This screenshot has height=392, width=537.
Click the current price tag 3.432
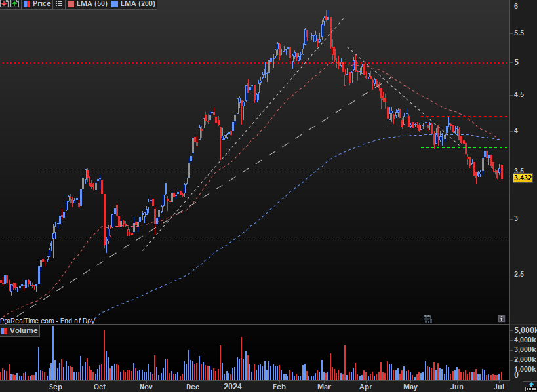click(x=523, y=178)
